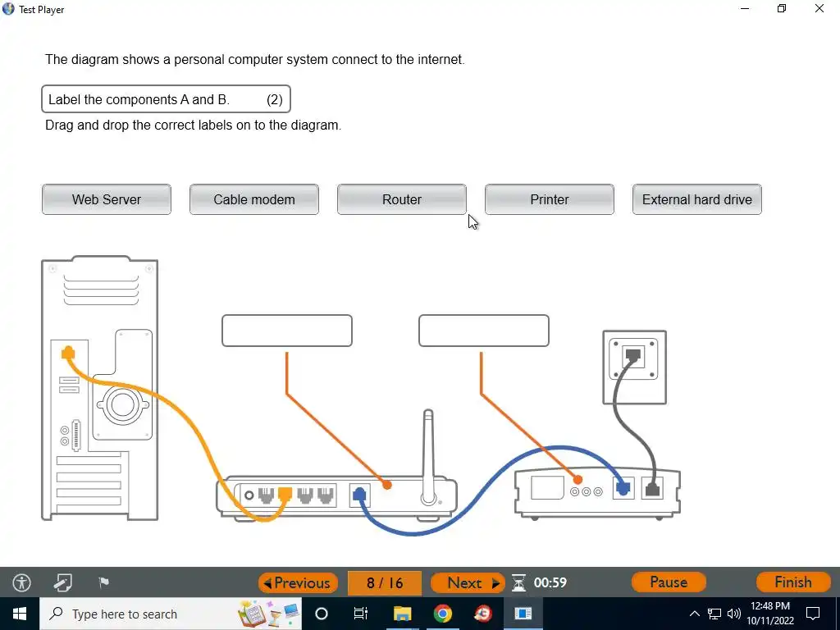Restore down the Test Player window
Image resolution: width=840 pixels, height=630 pixels.
tap(782, 8)
